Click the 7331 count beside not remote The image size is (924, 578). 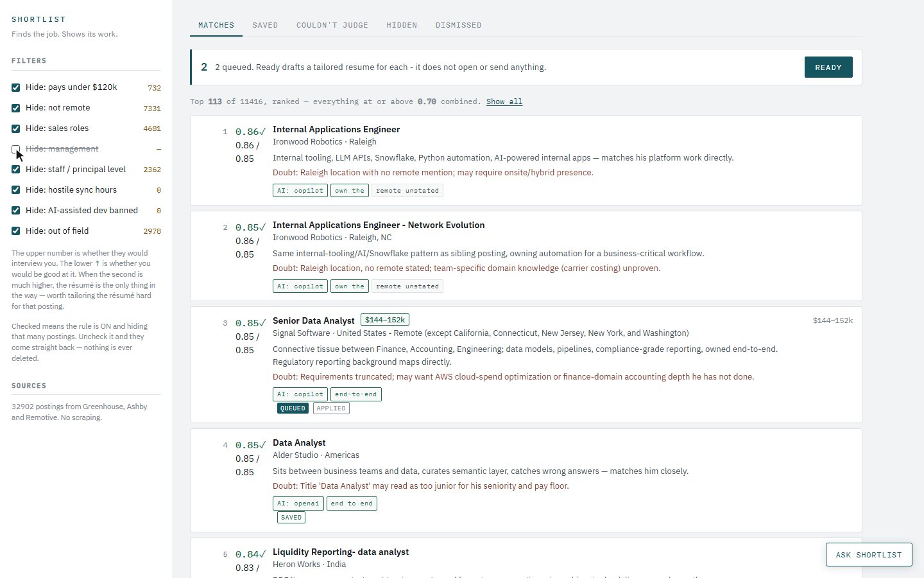pyautogui.click(x=152, y=109)
